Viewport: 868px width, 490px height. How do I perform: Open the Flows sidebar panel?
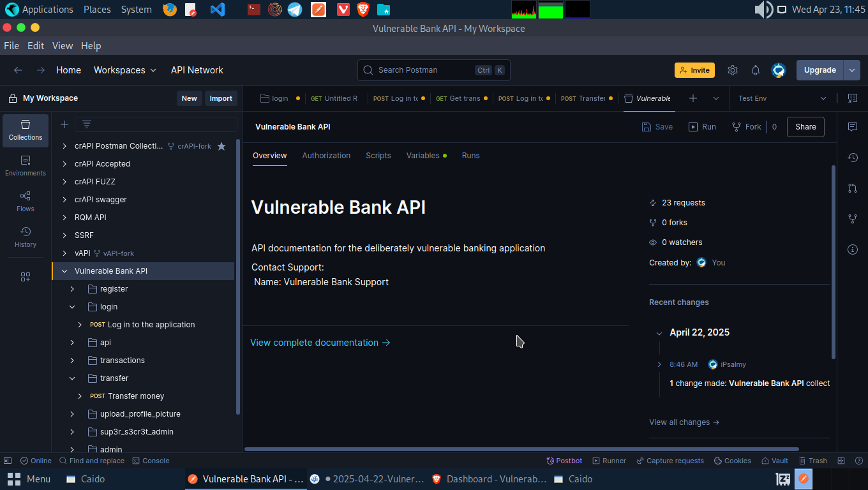click(26, 202)
